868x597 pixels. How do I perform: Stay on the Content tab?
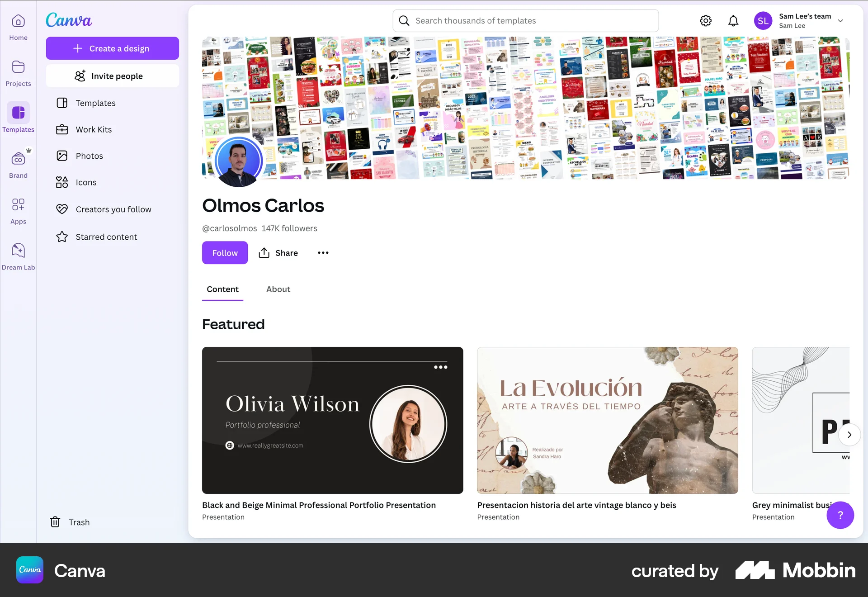(x=222, y=289)
